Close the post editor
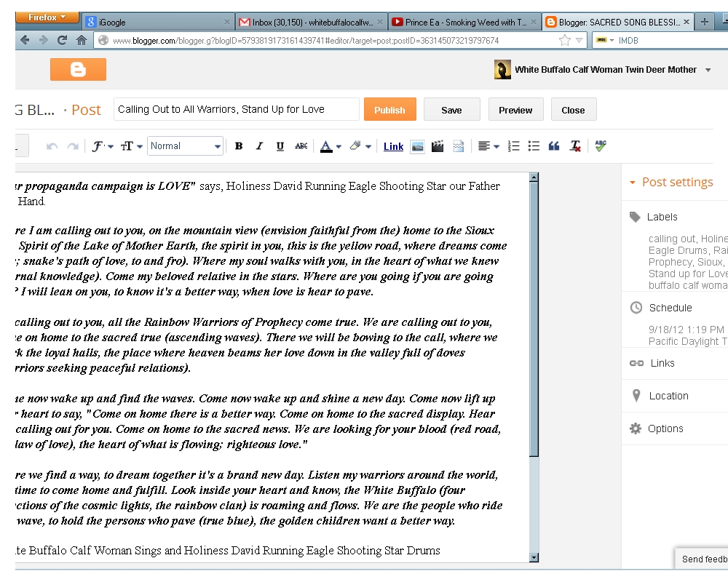The height and width of the screenshot is (582, 728). click(574, 110)
